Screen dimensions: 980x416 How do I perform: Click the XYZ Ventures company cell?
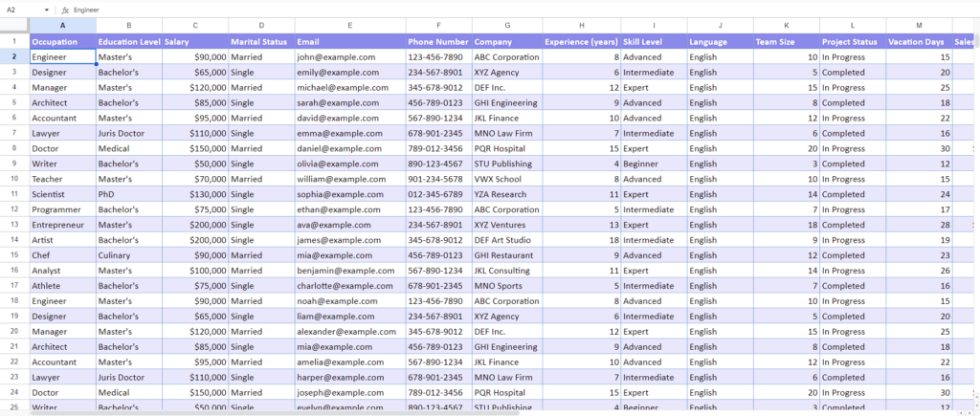507,225
